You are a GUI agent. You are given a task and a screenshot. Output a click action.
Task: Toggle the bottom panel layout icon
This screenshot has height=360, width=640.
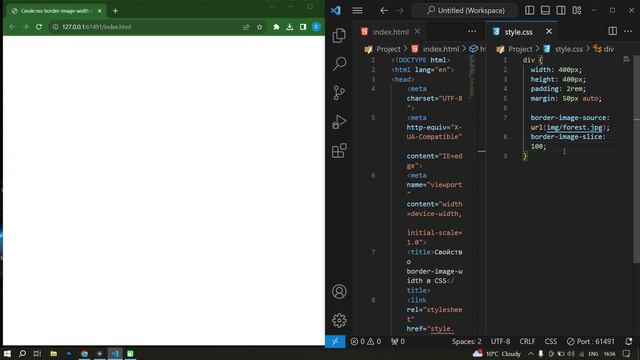tap(545, 10)
